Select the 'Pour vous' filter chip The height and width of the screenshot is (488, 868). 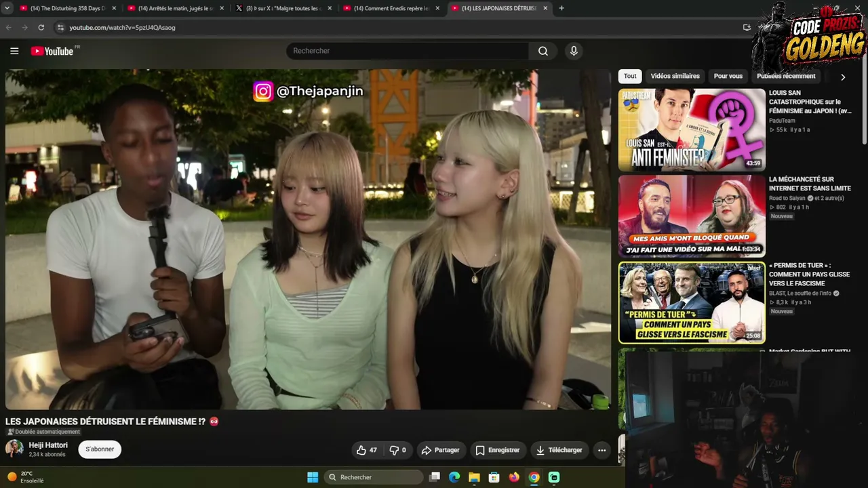pyautogui.click(x=728, y=77)
